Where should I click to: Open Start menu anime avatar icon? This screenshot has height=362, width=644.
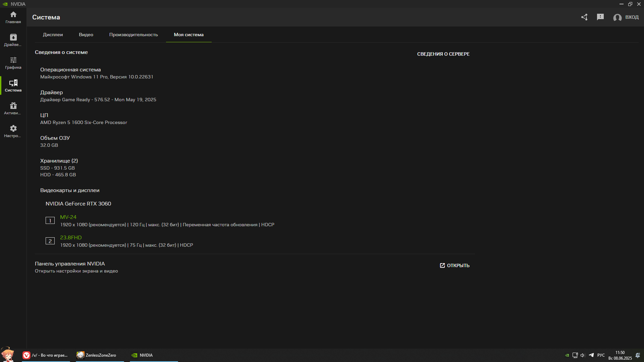7,355
